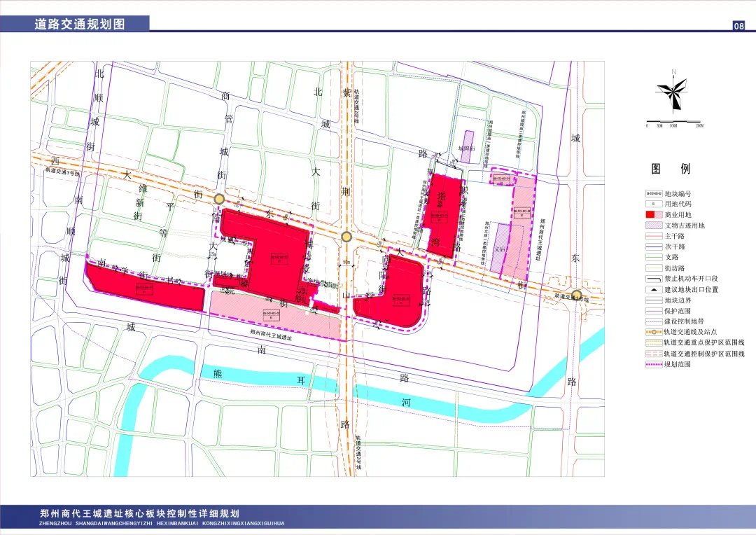Click the north arrow compass rose
756x535 pixels.
672,91
